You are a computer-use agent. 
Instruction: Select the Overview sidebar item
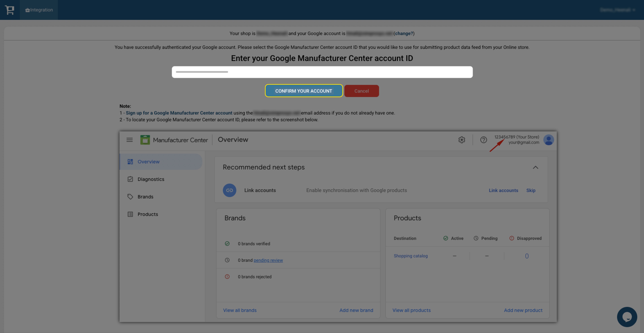[161, 162]
